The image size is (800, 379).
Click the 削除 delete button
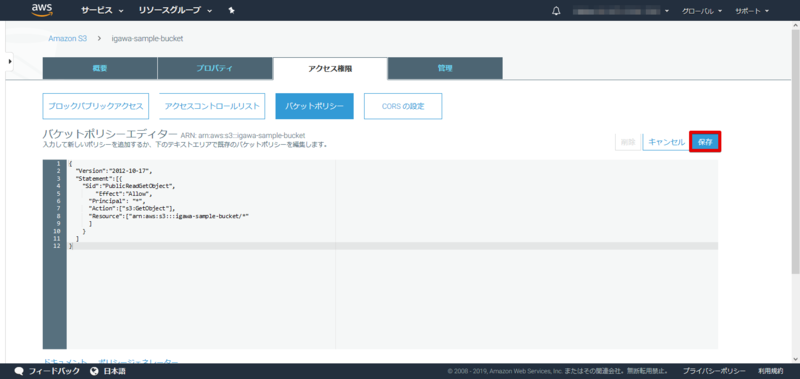tap(628, 142)
